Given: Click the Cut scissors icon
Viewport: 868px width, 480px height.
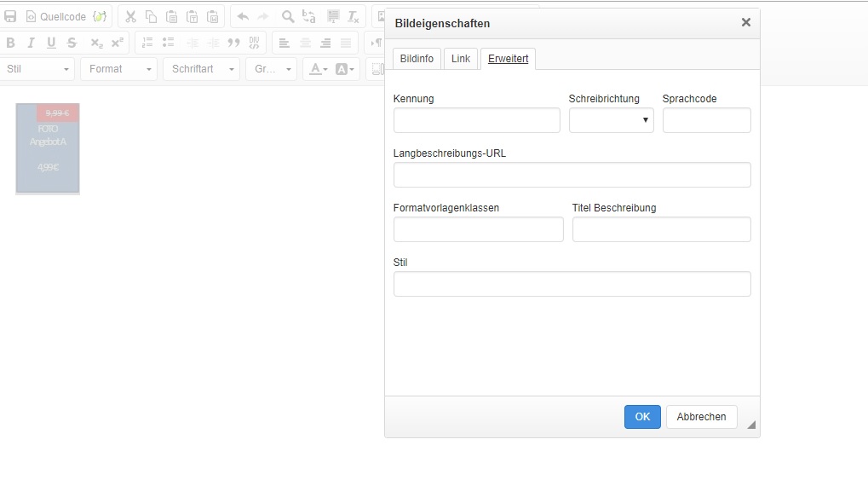Looking at the screenshot, I should (130, 16).
